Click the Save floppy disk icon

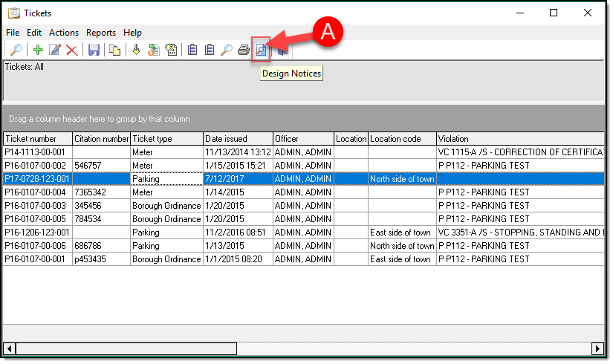pyautogui.click(x=94, y=50)
